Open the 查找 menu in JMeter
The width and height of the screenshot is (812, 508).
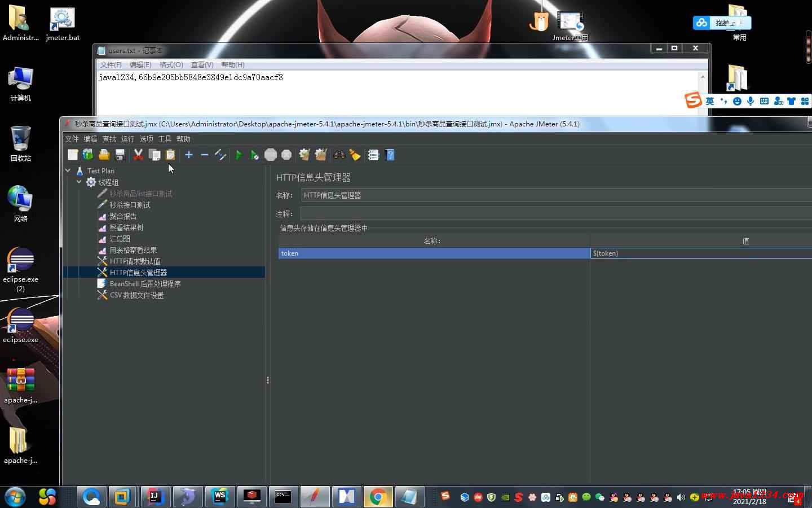click(109, 139)
